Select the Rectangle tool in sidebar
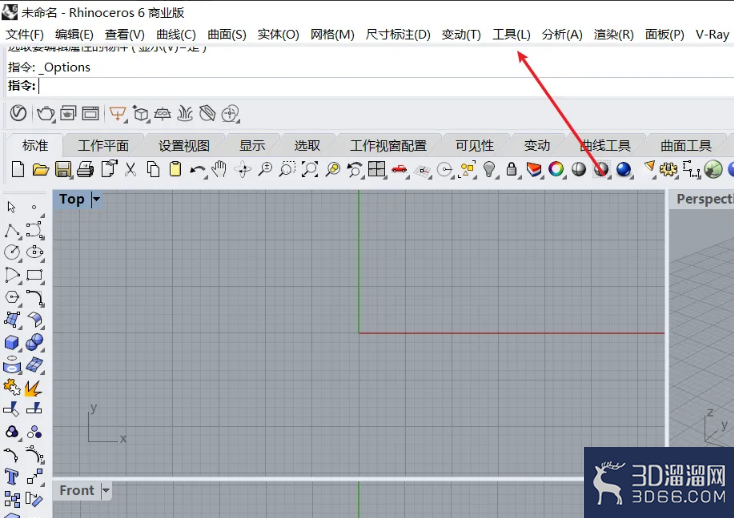 point(35,275)
